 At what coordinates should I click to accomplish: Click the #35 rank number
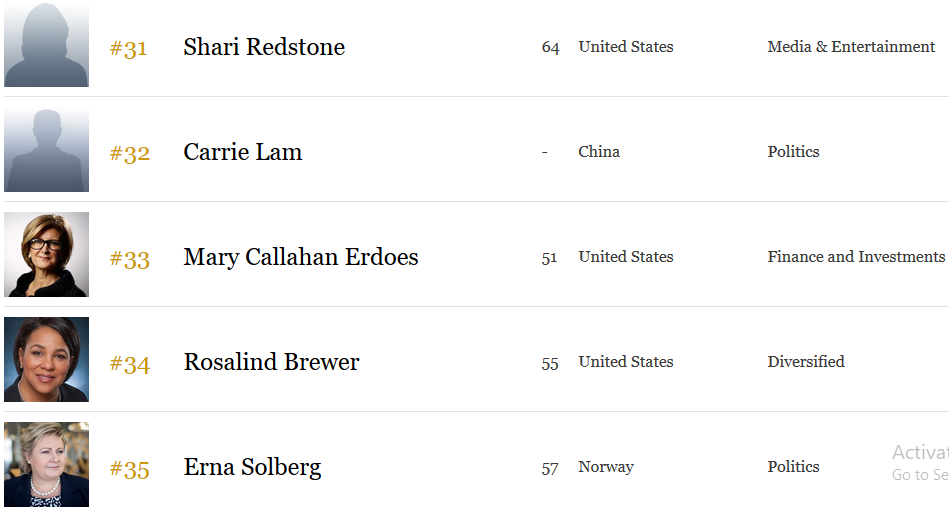130,469
